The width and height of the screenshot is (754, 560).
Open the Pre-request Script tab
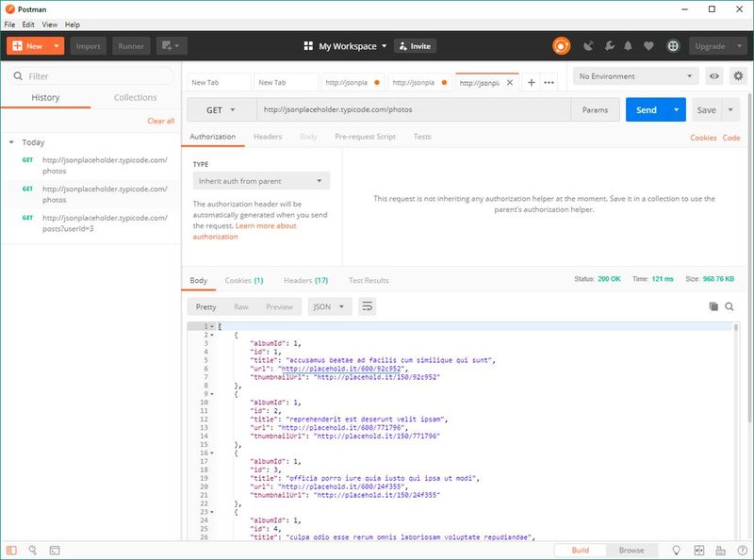(x=365, y=137)
